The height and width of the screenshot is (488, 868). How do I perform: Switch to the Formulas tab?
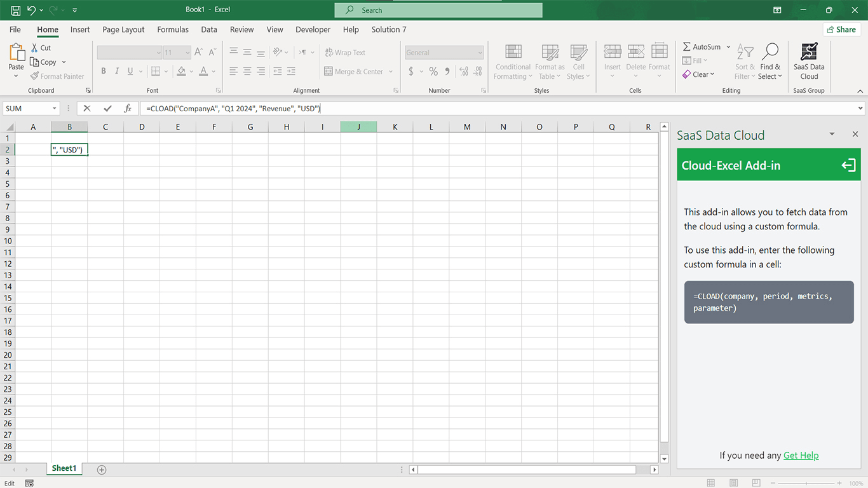[173, 29]
